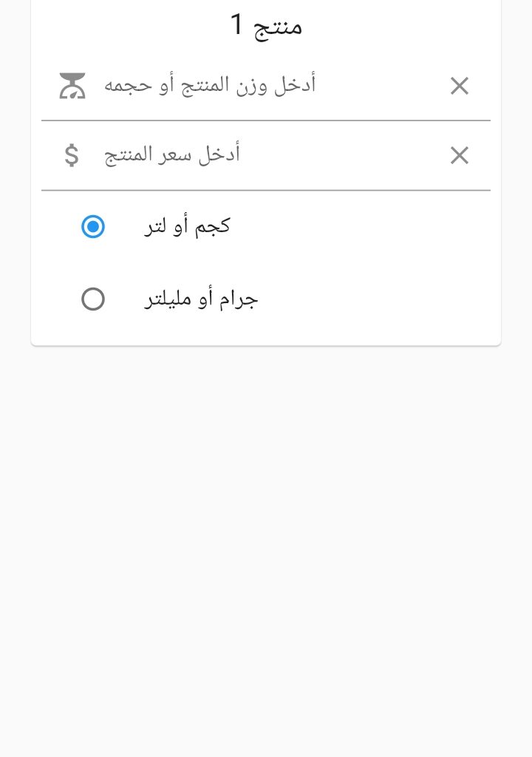The width and height of the screenshot is (532, 757).
Task: Clear the product weight or volume field
Action: pyautogui.click(x=460, y=86)
